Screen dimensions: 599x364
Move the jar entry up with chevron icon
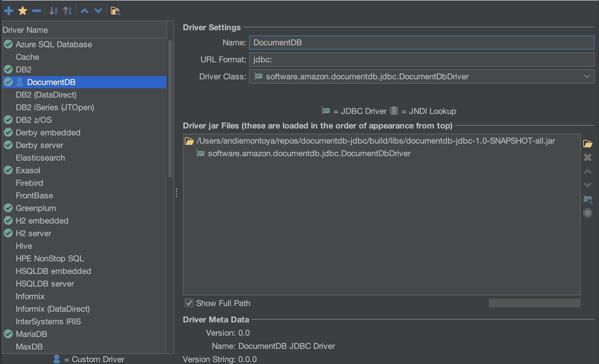[x=587, y=172]
